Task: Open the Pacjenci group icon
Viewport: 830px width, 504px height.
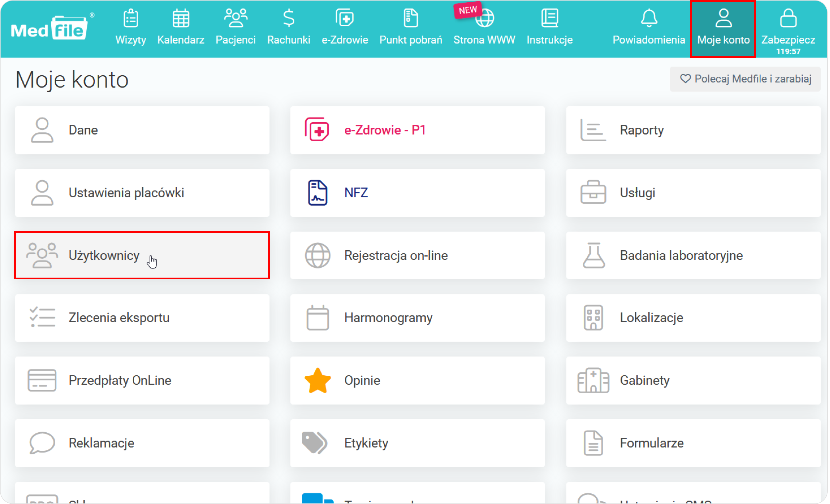Action: 236,18
